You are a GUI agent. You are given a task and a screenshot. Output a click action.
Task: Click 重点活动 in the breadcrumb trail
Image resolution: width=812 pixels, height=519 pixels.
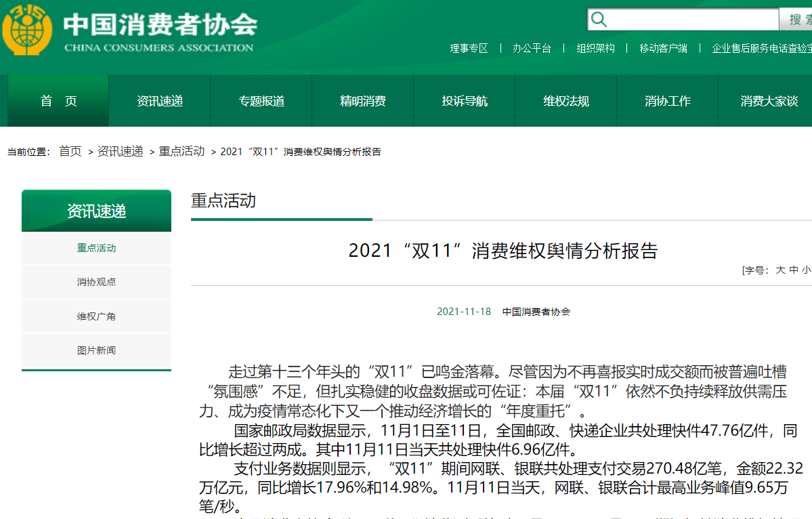tap(181, 151)
